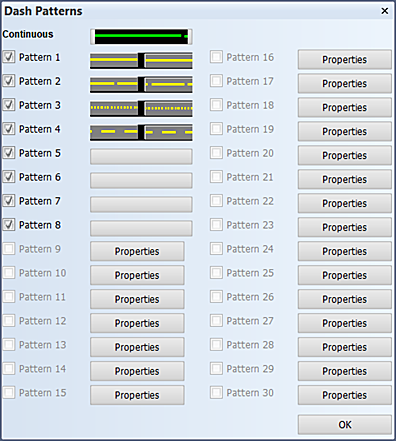Viewport: 396px width, 441px height.
Task: Enable the Pattern 9 checkbox
Action: pos(9,249)
